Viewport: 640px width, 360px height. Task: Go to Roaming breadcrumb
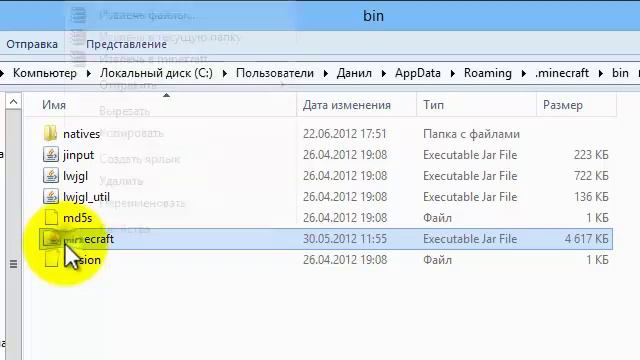click(x=488, y=73)
